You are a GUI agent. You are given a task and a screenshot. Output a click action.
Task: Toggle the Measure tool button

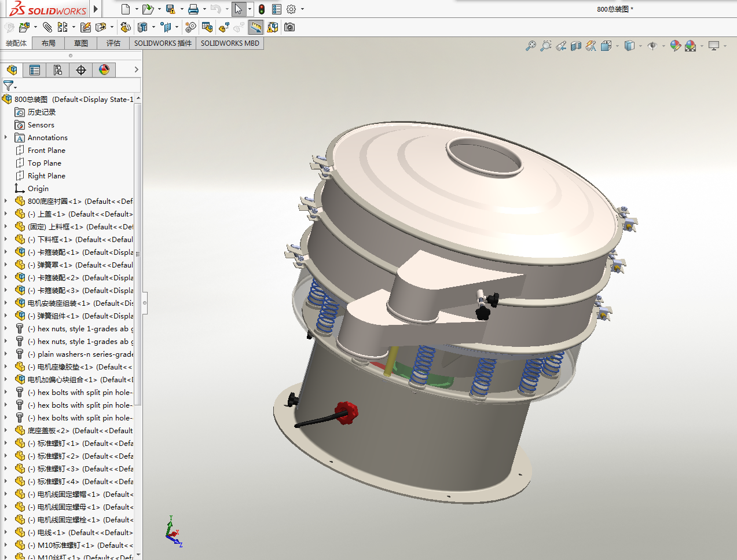coord(255,27)
